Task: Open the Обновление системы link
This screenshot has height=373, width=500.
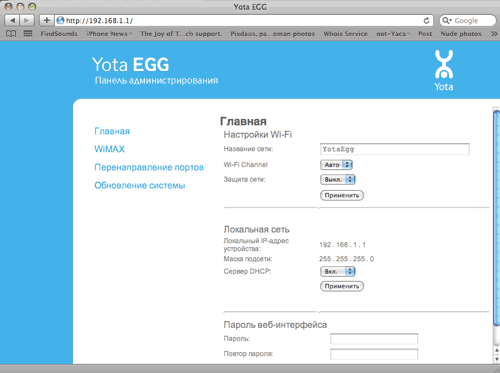Action: (140, 185)
